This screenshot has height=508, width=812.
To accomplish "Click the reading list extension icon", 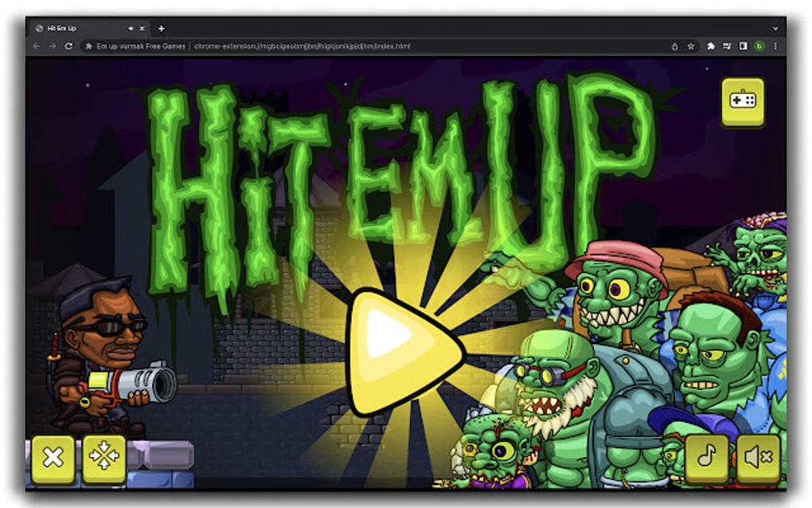I will click(x=727, y=46).
